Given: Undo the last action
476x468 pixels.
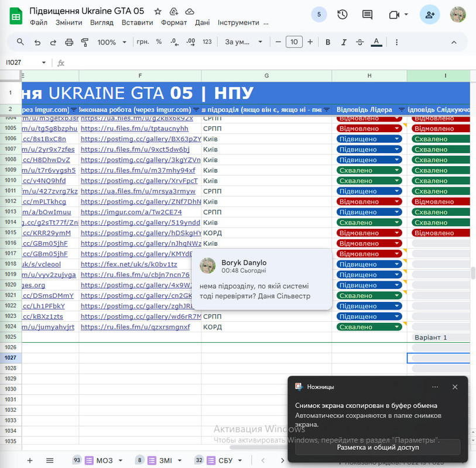Looking at the screenshot, I should coord(37,42).
